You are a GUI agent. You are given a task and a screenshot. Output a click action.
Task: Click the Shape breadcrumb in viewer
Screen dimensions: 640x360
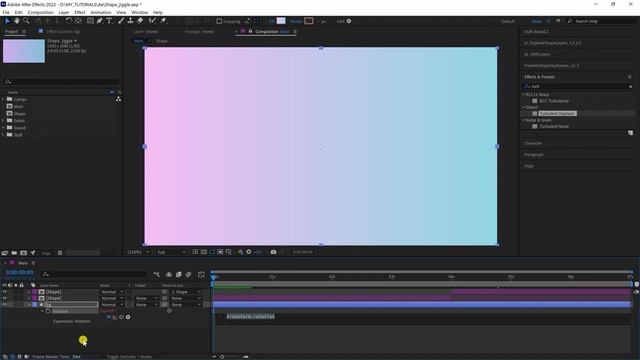click(162, 41)
